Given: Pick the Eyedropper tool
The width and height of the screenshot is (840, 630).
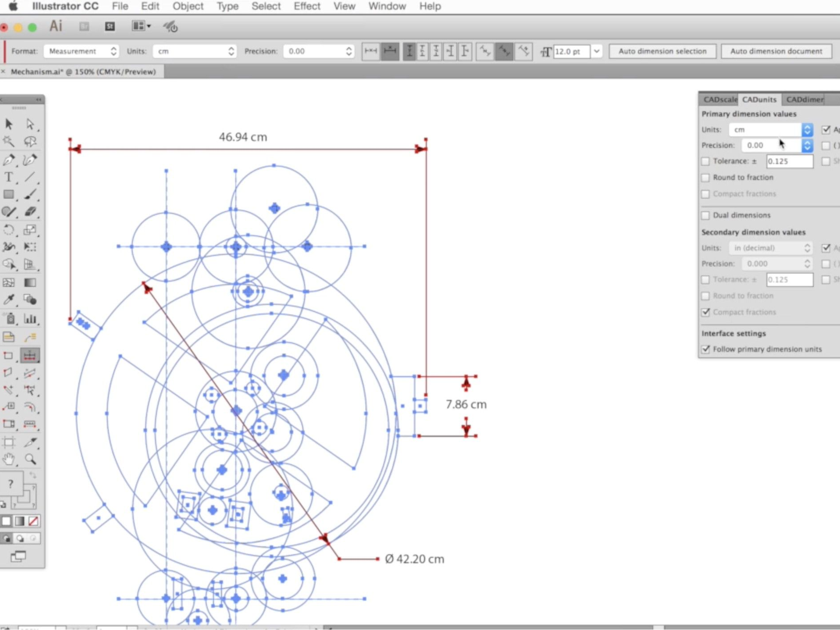Looking at the screenshot, I should click(9, 300).
